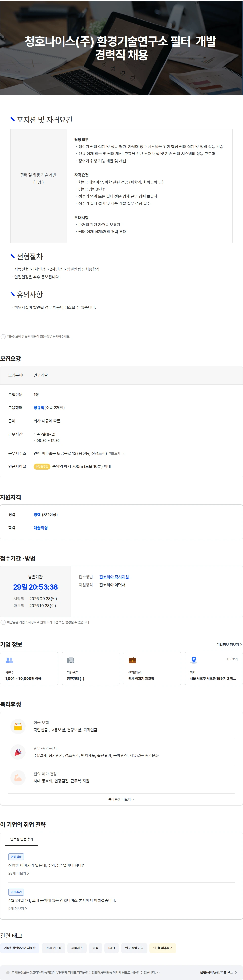Screen dimensions: 243x980
Task: Click the company type building icon
Action: click(71, 660)
